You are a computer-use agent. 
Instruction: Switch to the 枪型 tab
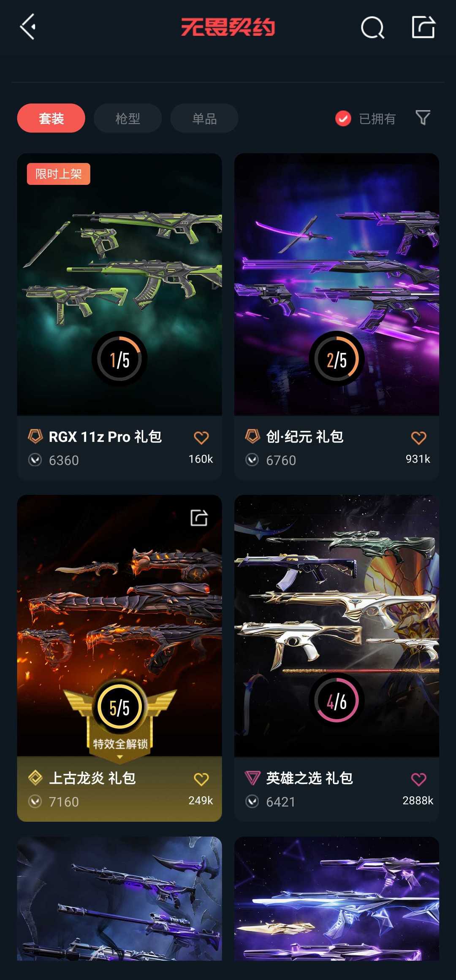tap(128, 118)
